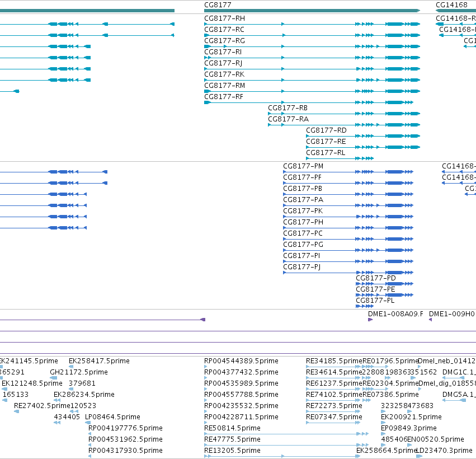Select EST LD23470.3prime

(444, 451)
